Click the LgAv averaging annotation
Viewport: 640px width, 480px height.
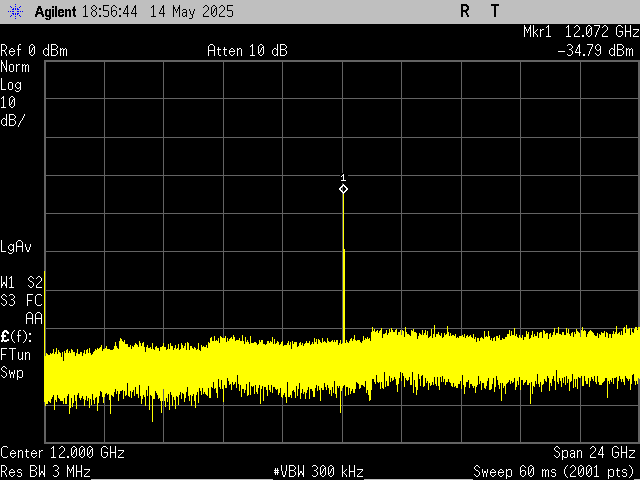(16, 247)
